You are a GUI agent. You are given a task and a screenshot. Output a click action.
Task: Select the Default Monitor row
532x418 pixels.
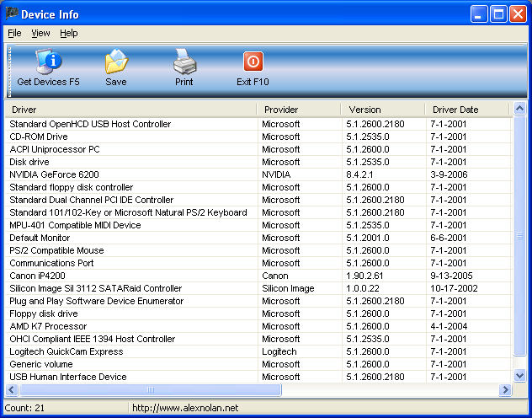point(258,238)
